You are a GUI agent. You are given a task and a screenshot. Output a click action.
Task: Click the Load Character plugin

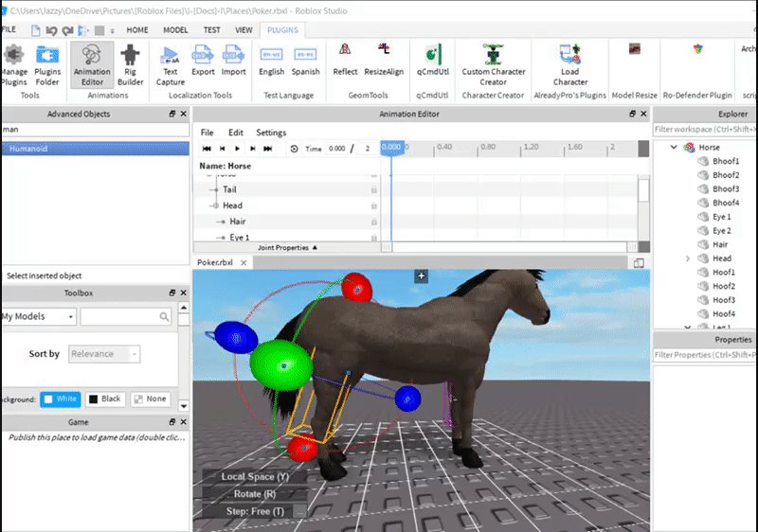[x=570, y=64]
